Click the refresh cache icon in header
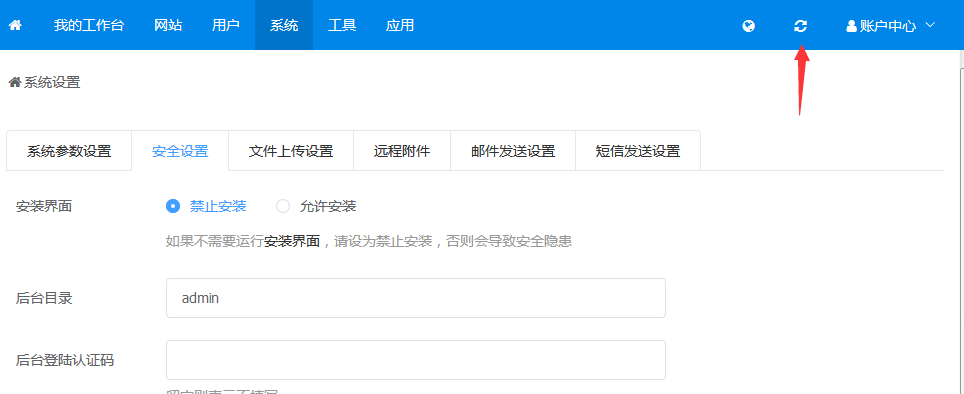The image size is (964, 394). [800, 26]
